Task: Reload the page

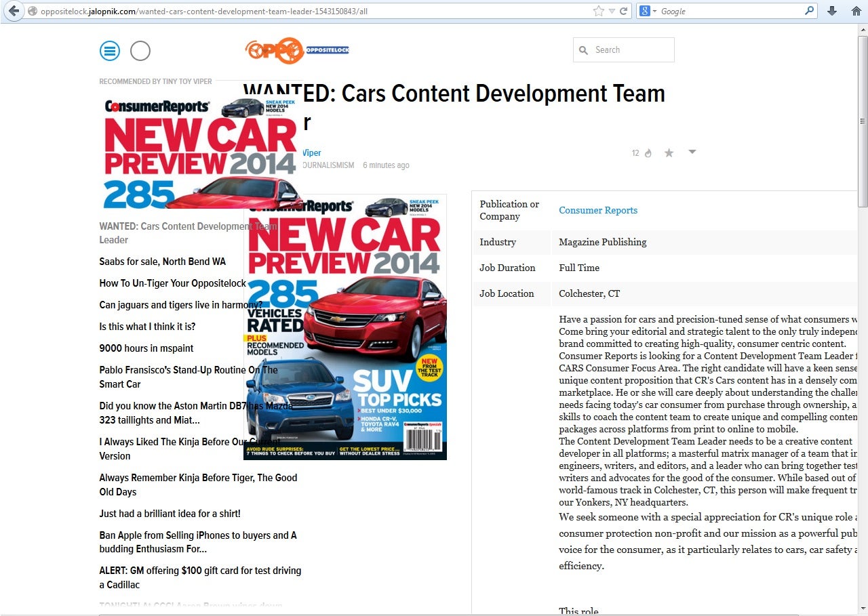Action: coord(624,11)
